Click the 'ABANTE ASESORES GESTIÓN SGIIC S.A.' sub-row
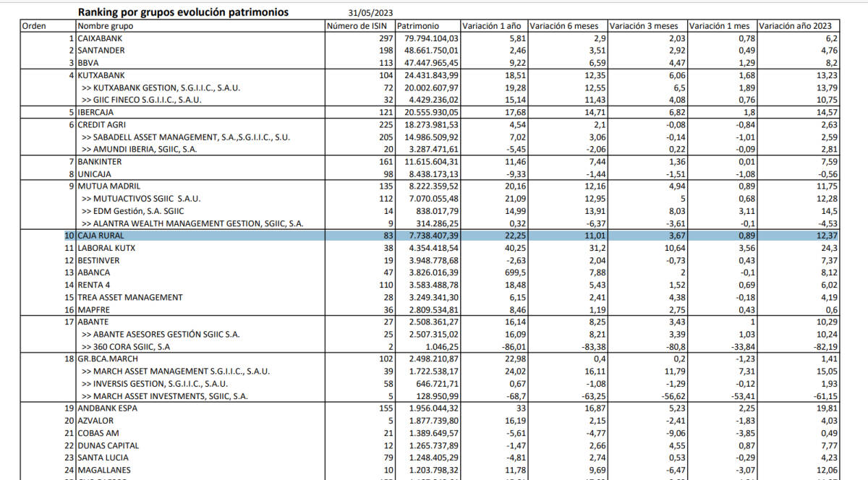This screenshot has height=480, width=868. tap(161, 334)
